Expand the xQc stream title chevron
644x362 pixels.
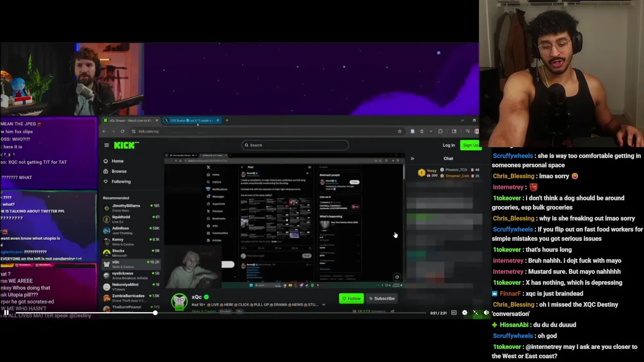tap(324, 305)
